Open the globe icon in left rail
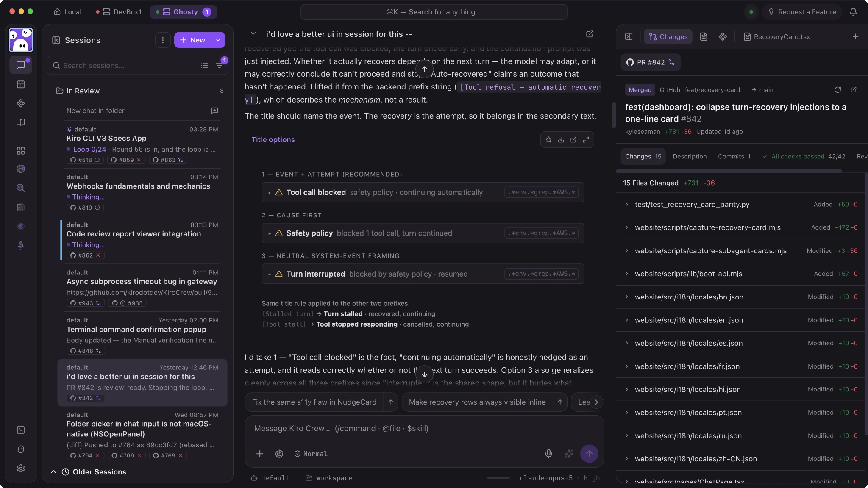Viewport: 868px width, 488px height. click(21, 169)
